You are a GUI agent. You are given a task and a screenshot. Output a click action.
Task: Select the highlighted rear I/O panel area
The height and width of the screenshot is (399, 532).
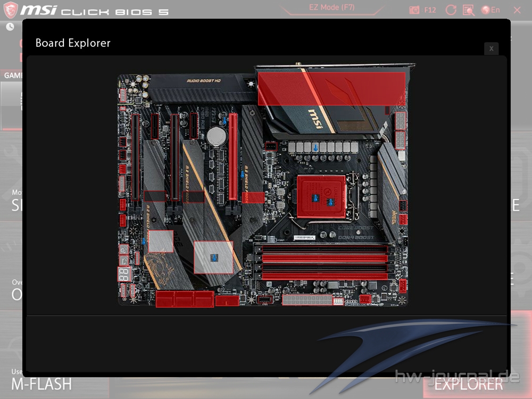click(331, 88)
